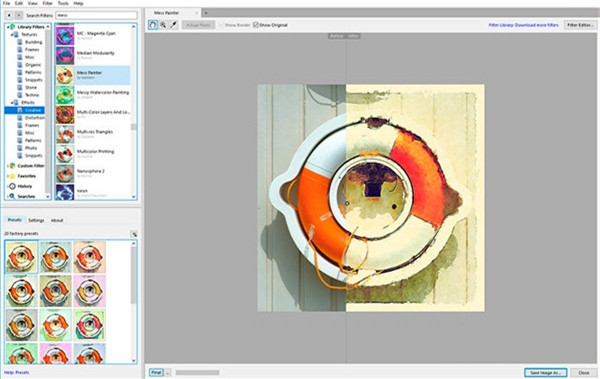Screen dimensions: 600x379
Task: Select the Favorites tree node
Action: (x=26, y=176)
